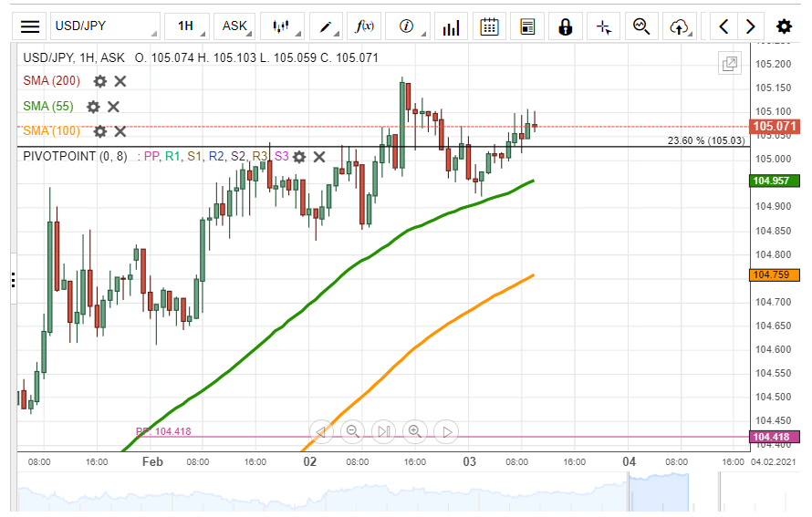Click the chart magnifier search icon

[641, 26]
